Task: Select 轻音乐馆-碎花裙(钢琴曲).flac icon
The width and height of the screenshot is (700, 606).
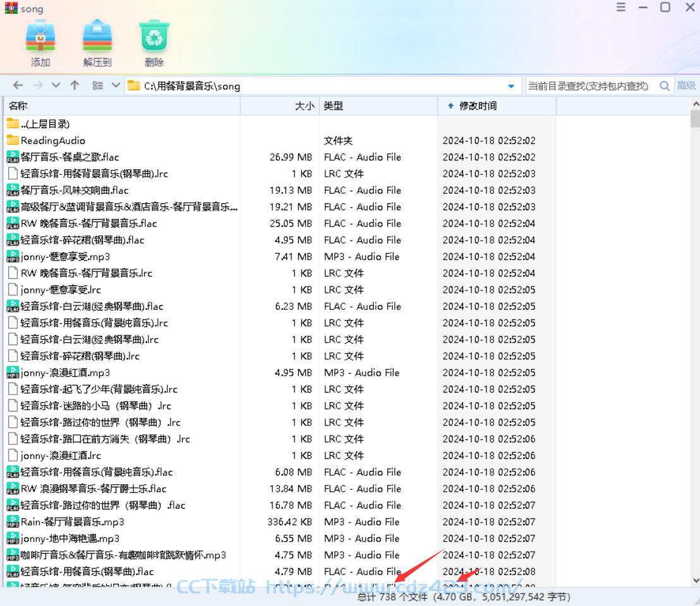Action: tap(13, 240)
